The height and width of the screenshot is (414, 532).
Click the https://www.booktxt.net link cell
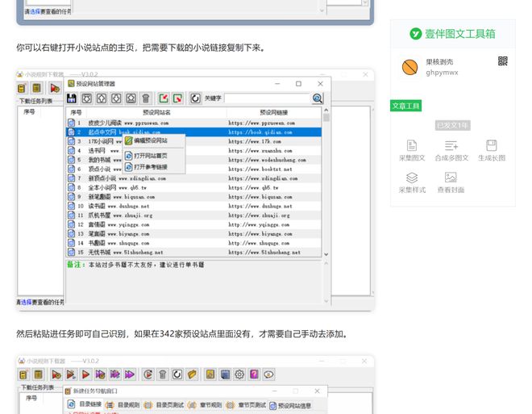[x=260, y=169]
